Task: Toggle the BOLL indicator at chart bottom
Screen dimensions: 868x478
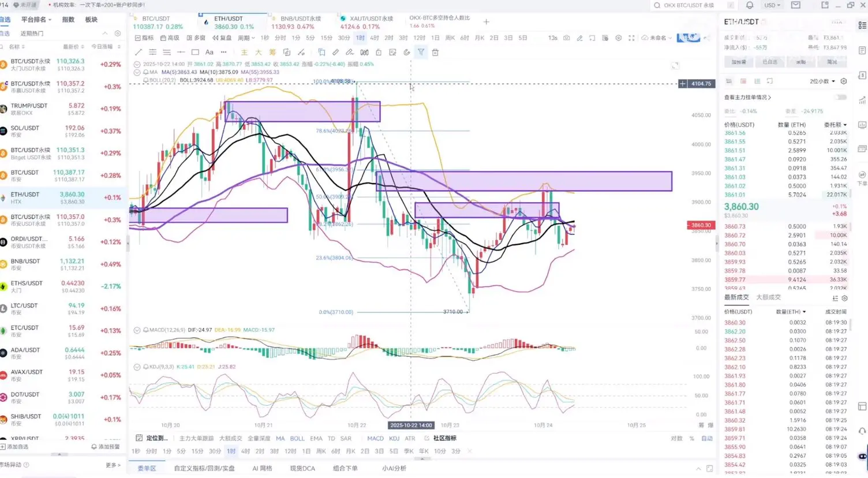Action: (297, 439)
